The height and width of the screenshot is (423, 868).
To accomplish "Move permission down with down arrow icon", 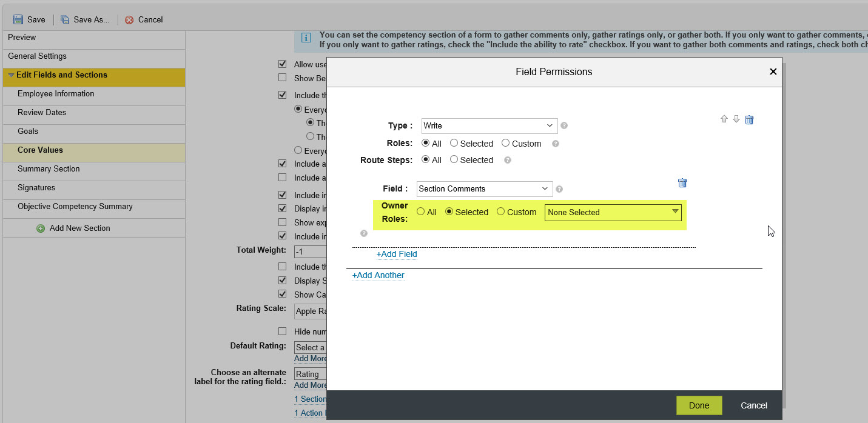I will tap(736, 119).
